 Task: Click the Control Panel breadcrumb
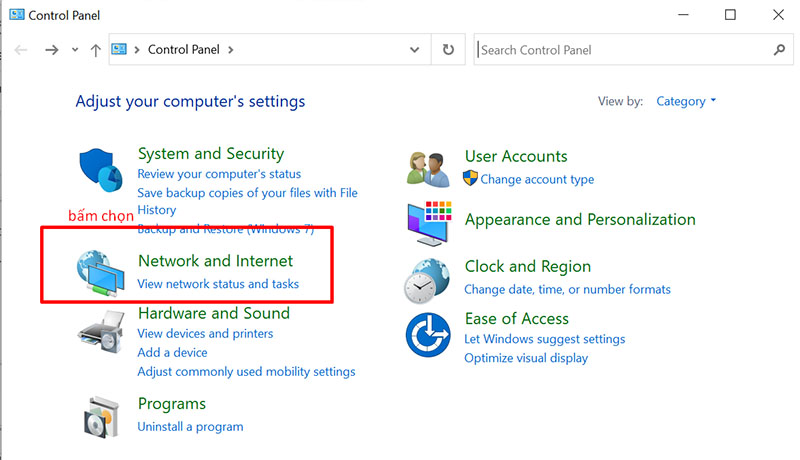coord(184,49)
